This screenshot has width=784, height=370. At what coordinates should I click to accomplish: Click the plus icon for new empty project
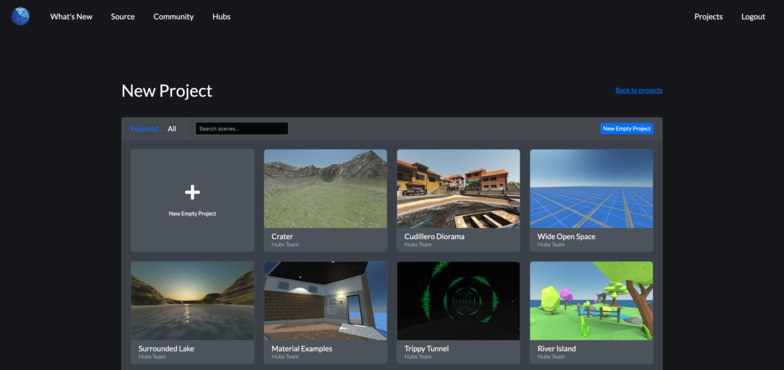(x=192, y=192)
